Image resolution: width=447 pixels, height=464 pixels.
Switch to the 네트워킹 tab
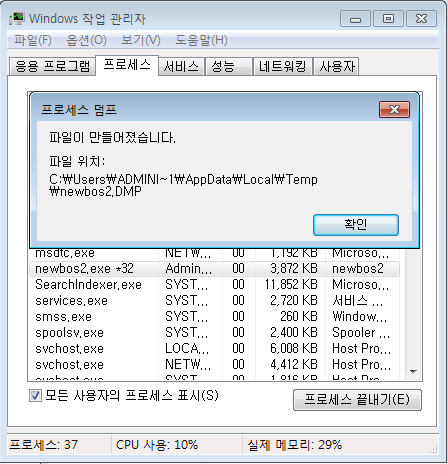pos(282,66)
